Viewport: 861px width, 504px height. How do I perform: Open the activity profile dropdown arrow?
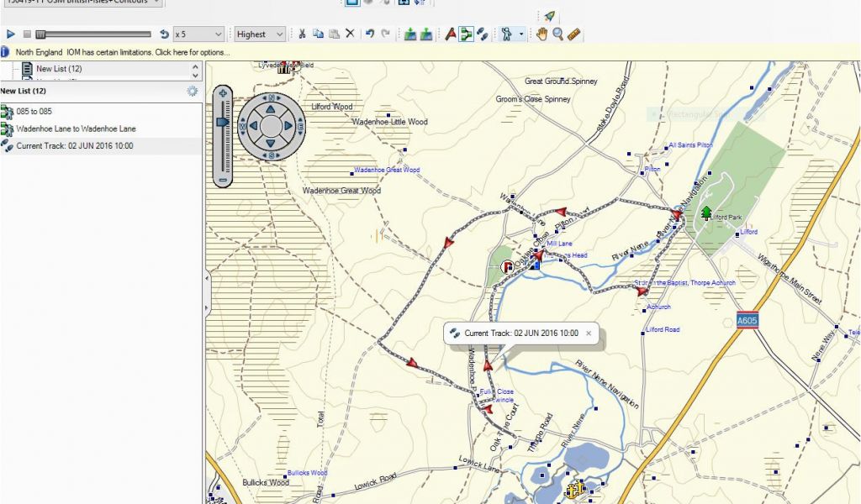click(520, 34)
